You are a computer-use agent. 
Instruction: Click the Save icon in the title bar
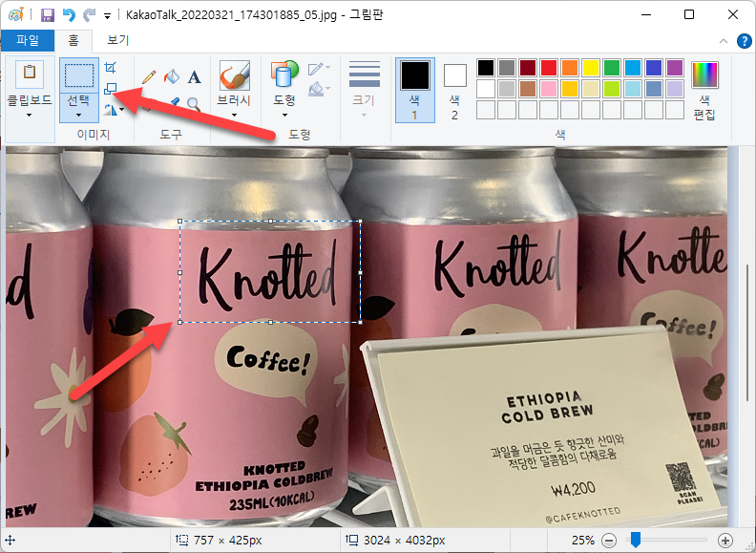(x=48, y=15)
